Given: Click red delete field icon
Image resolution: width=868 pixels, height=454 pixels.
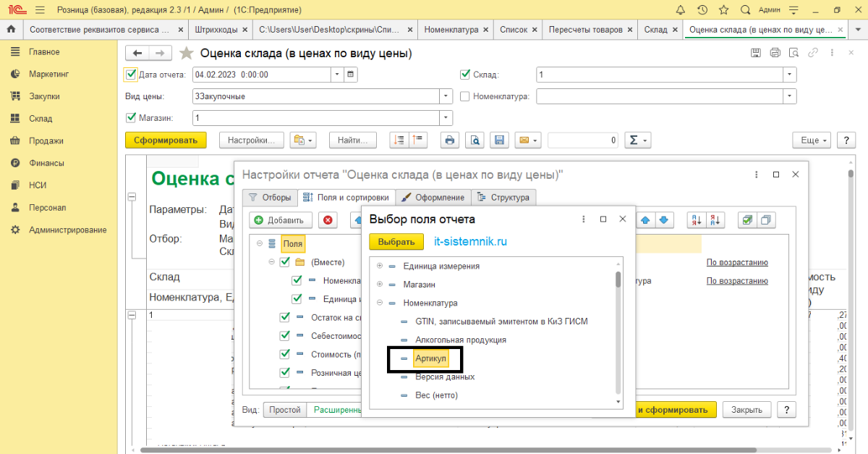Looking at the screenshot, I should point(328,220).
